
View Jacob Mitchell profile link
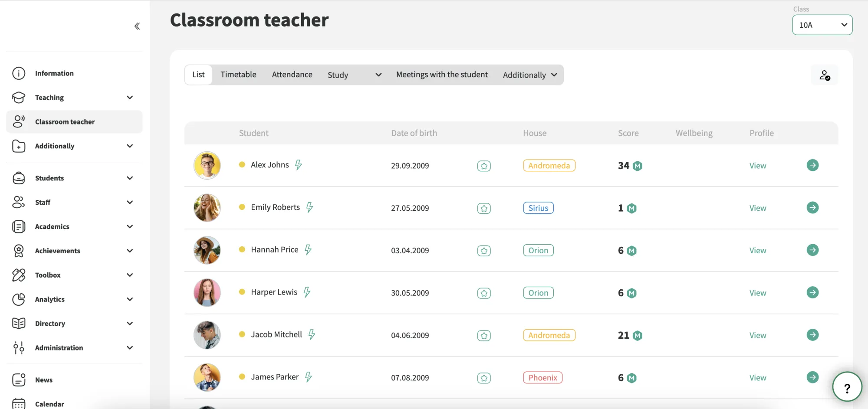[x=758, y=335]
